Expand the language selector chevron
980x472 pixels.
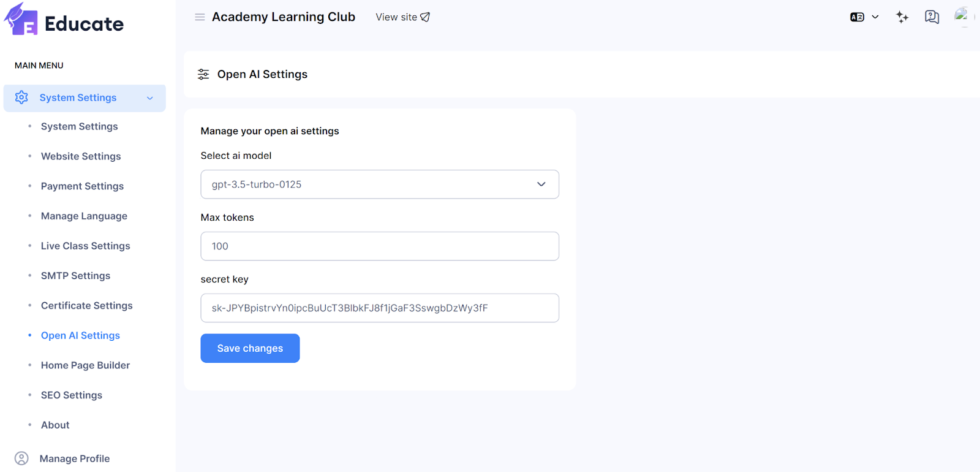pos(875,17)
